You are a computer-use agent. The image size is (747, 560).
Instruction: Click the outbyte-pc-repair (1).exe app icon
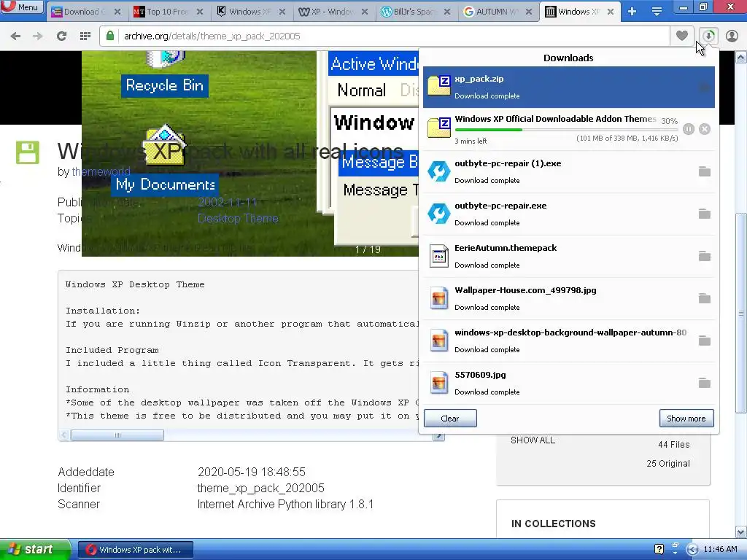(438, 171)
